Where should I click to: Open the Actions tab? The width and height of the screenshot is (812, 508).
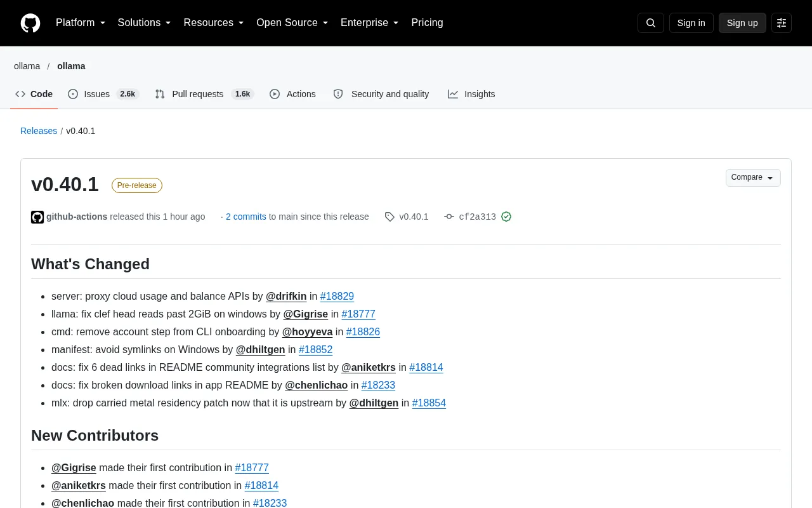click(x=292, y=94)
